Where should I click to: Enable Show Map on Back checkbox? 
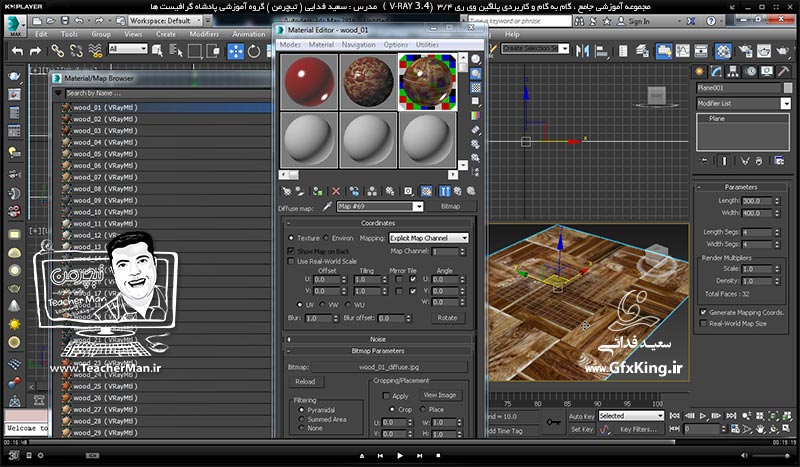click(x=291, y=251)
